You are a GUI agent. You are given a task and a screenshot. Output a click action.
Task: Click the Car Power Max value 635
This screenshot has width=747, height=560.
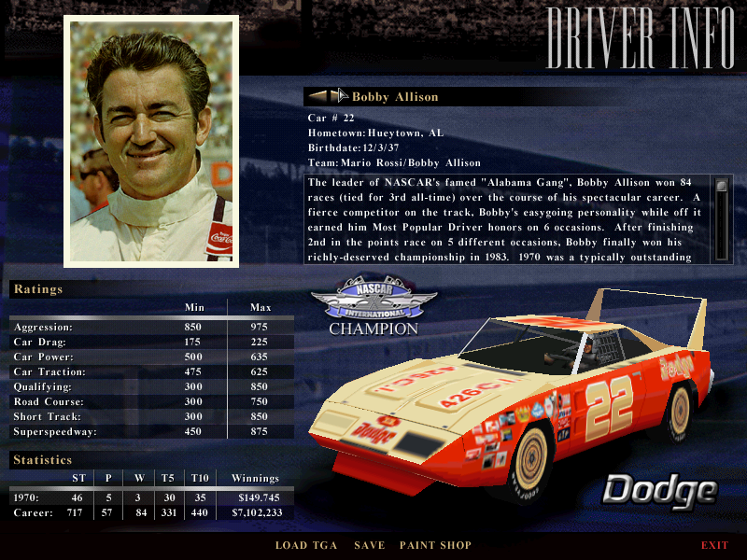click(x=260, y=357)
